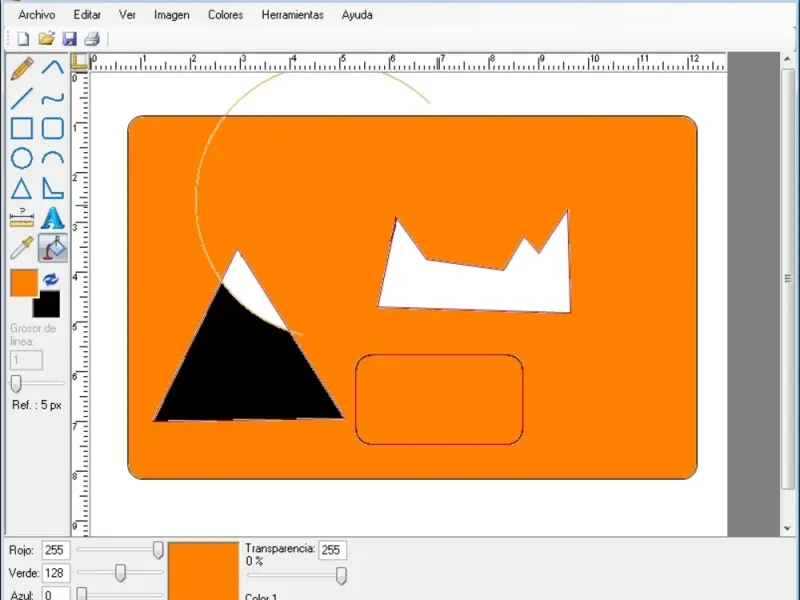The image size is (800, 600).
Task: Click the Grosor de linea field
Action: (26, 360)
